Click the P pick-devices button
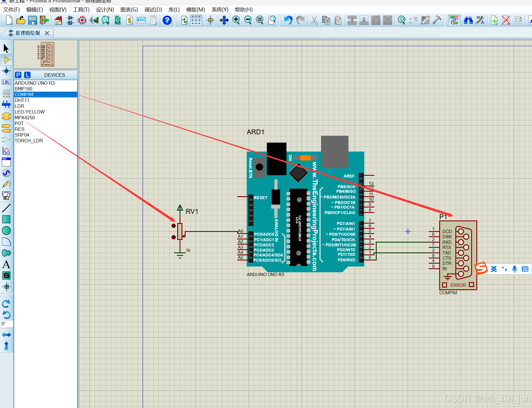 coord(18,75)
